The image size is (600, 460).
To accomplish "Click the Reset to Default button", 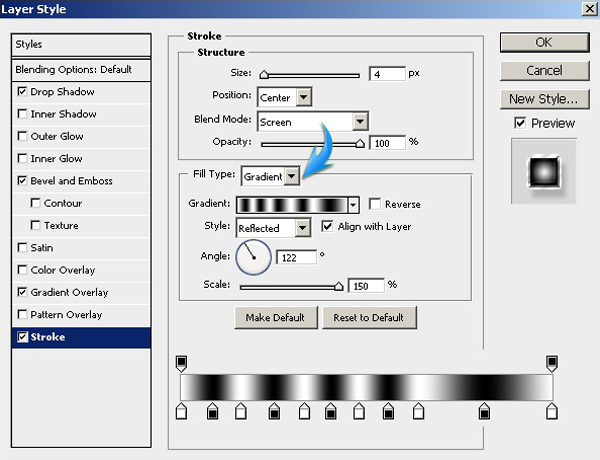I will tap(369, 318).
